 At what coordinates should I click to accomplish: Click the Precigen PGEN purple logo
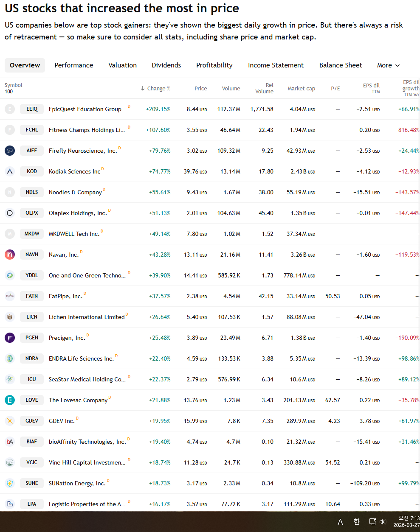(10, 338)
